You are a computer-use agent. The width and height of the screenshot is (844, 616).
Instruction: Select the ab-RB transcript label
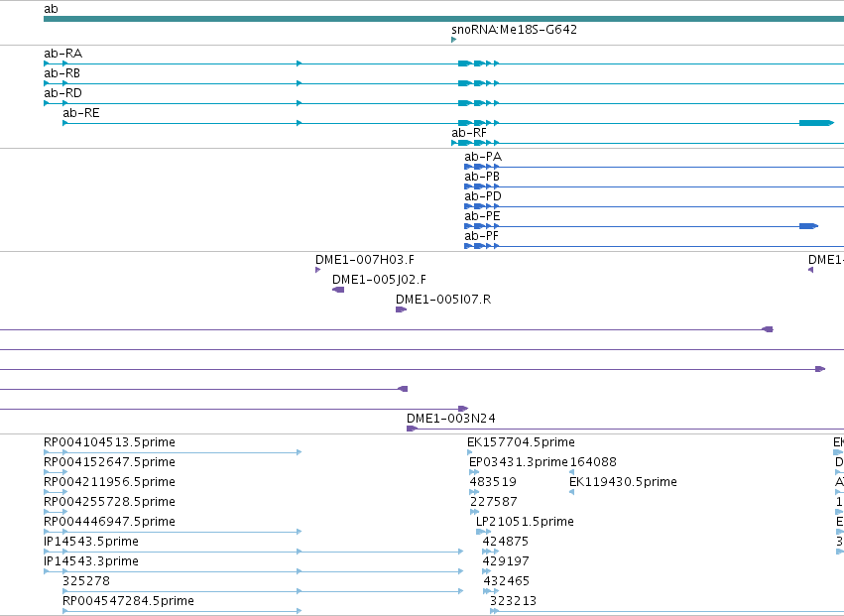(61, 73)
